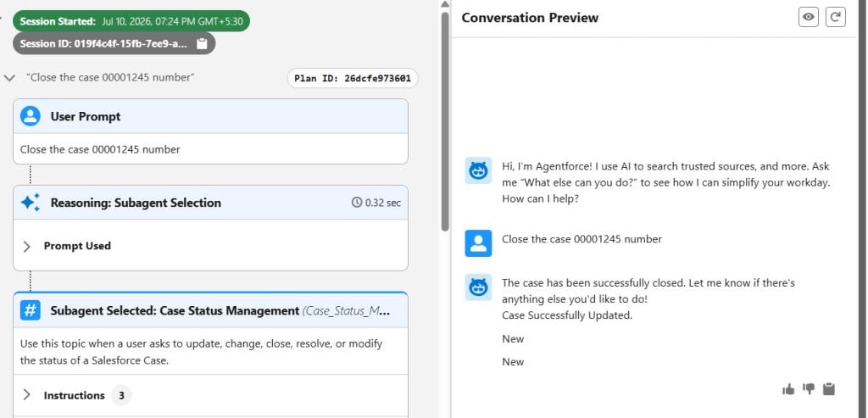Image resolution: width=868 pixels, height=418 pixels.
Task: Copy the Session ID with clipboard icon
Action: [x=202, y=43]
